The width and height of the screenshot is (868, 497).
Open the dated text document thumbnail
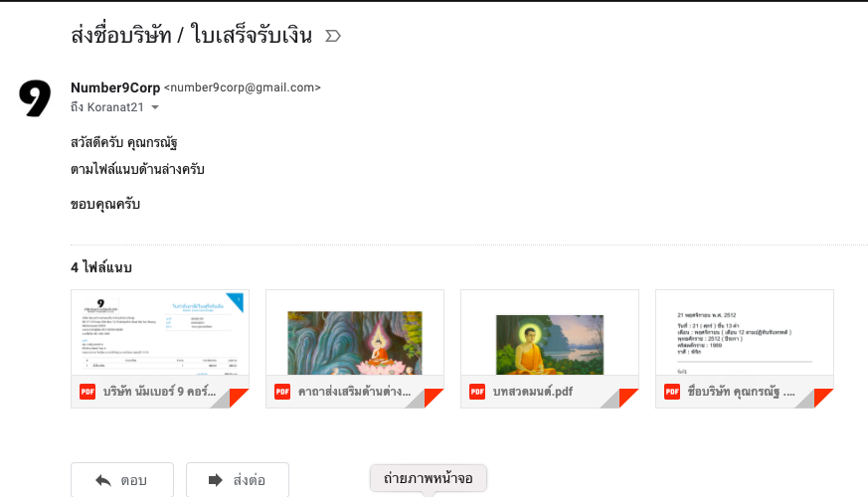745,333
